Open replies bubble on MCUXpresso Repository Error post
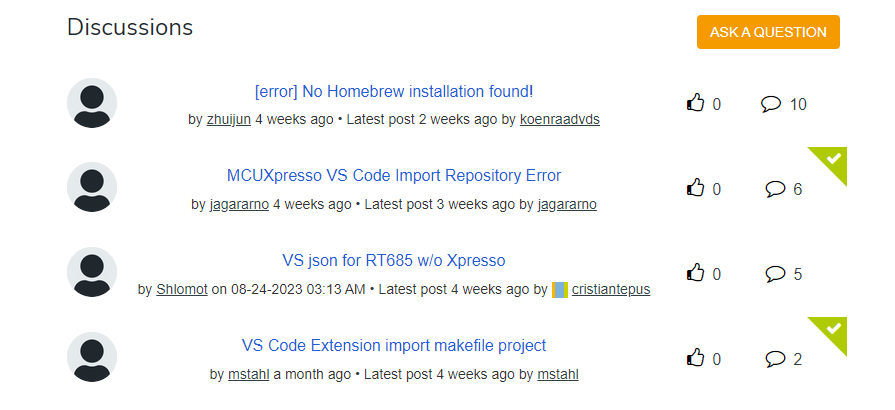The image size is (895, 410). 775,188
